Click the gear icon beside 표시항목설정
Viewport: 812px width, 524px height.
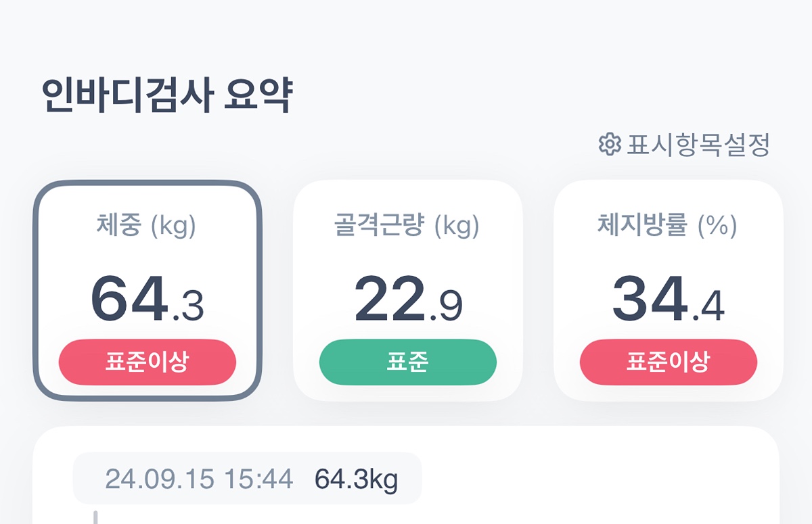click(x=610, y=144)
